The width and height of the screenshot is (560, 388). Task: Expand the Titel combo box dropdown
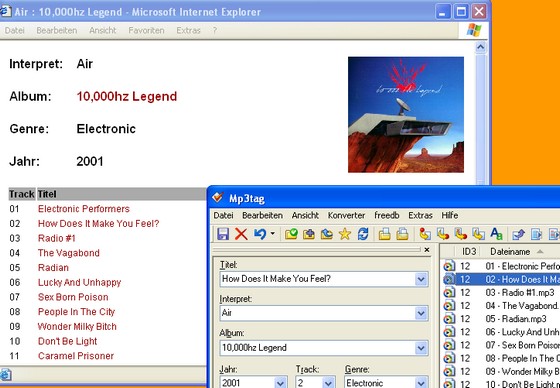(x=421, y=279)
